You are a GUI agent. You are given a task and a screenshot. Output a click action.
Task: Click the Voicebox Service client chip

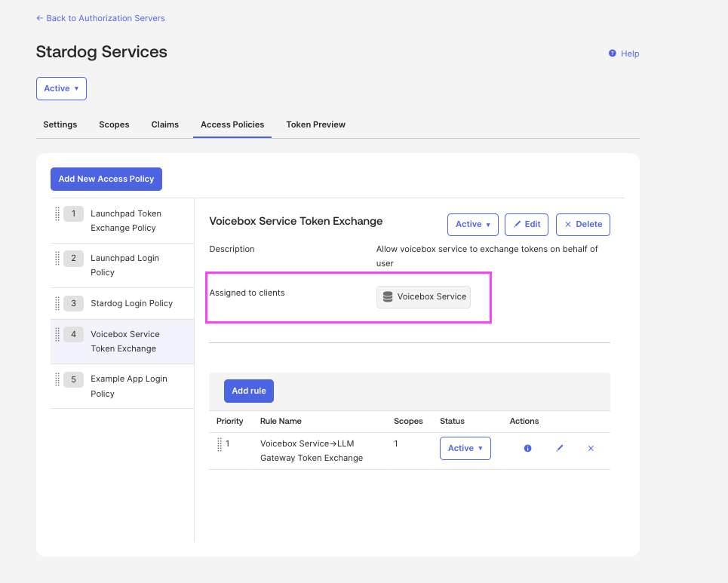(x=423, y=297)
